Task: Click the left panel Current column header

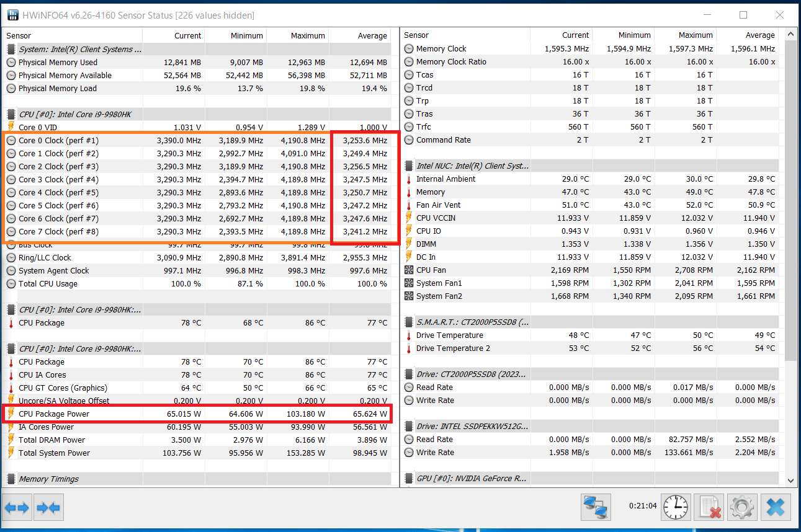Action: (174, 35)
